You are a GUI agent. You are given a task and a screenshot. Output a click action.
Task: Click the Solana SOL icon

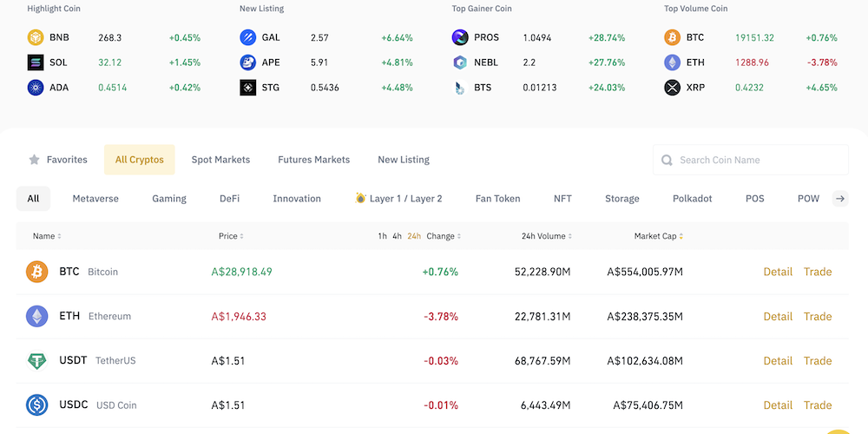click(x=36, y=62)
